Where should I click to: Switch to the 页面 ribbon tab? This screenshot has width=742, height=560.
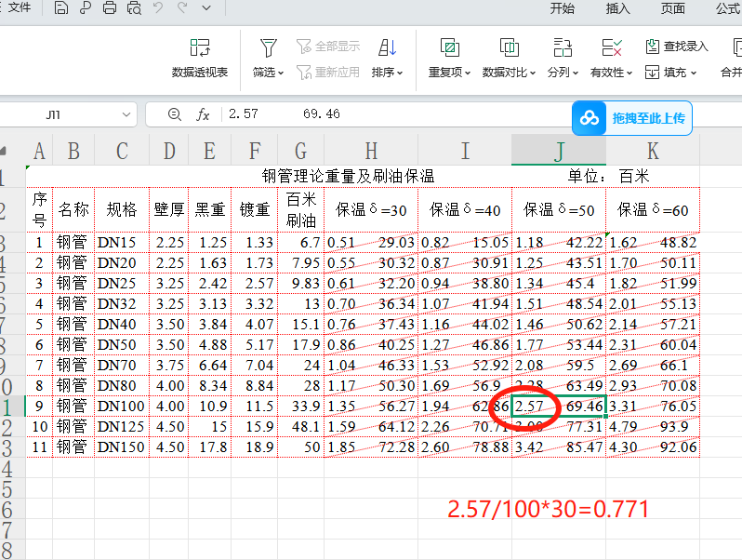pyautogui.click(x=673, y=8)
